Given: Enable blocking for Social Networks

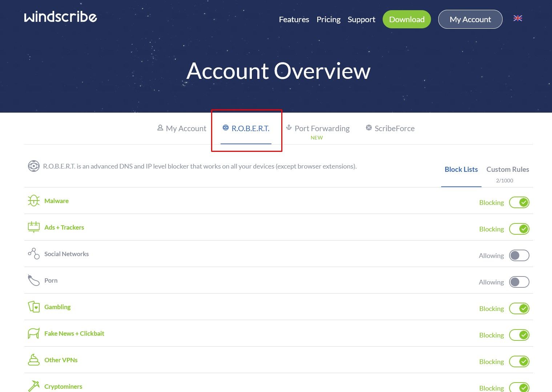Looking at the screenshot, I should coord(519,255).
